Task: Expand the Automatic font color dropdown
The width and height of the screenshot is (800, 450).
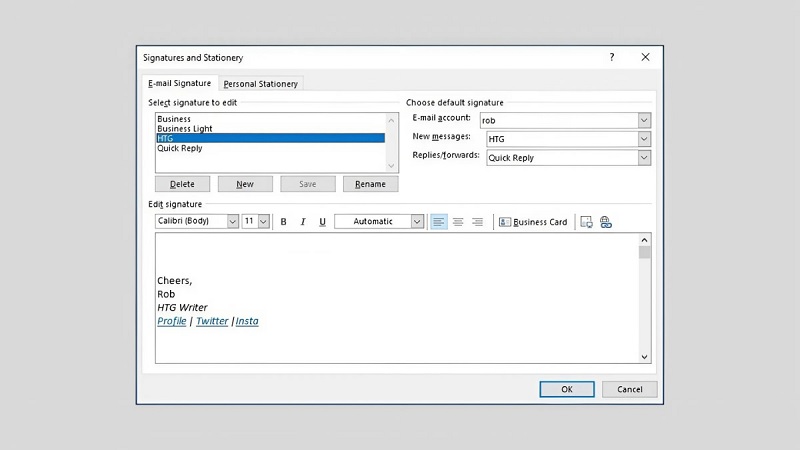Action: point(417,221)
